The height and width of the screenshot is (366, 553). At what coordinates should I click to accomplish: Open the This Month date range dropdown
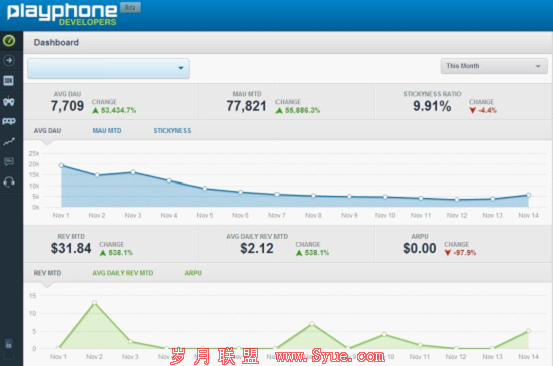494,66
